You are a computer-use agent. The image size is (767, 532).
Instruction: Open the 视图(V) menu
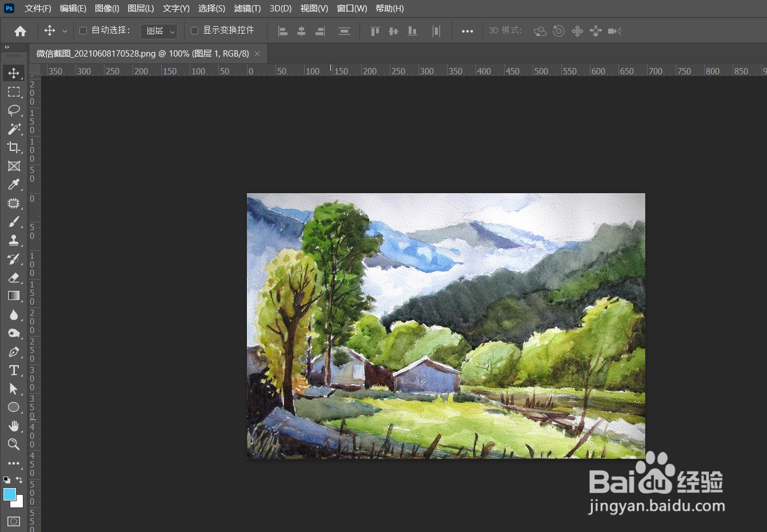(314, 9)
